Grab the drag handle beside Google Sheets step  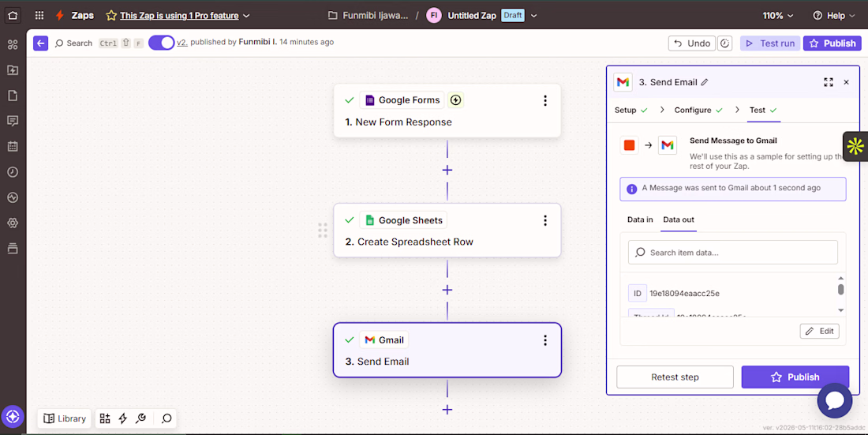point(323,230)
